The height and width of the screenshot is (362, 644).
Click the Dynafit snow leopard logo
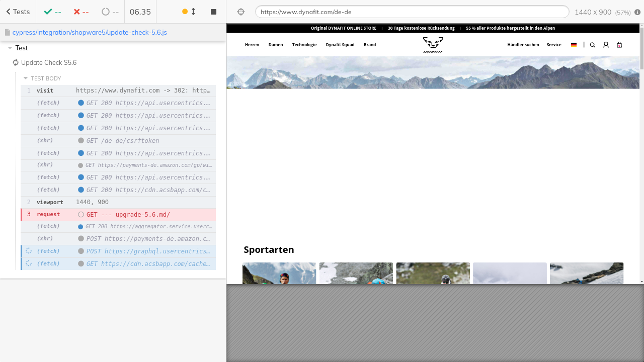coord(433,44)
